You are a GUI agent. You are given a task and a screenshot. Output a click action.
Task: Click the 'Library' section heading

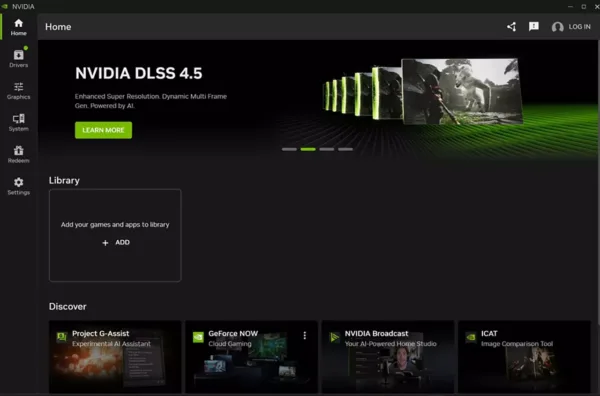coord(64,180)
